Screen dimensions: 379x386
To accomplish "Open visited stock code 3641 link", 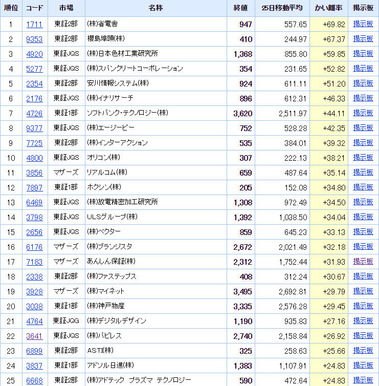I will pos(34,336).
